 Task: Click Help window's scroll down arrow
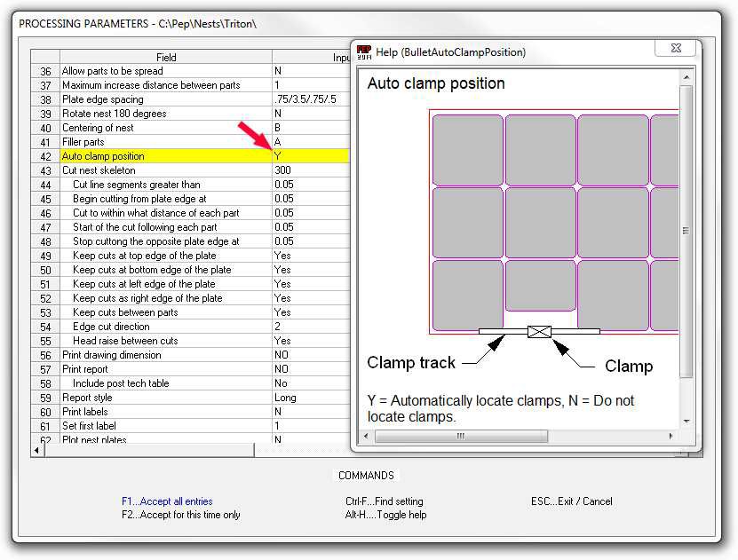[686, 422]
